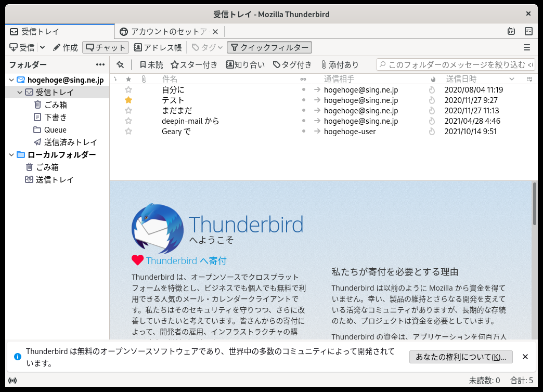Collapse the 受信トレイ folder subtree
Viewport: 543px width, 392px height.
[20, 93]
